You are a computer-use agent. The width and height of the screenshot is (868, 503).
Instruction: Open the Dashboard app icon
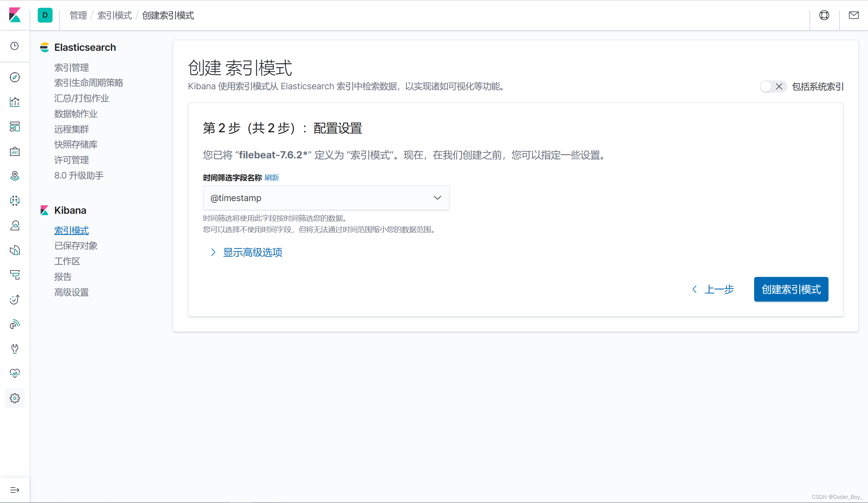(15, 127)
